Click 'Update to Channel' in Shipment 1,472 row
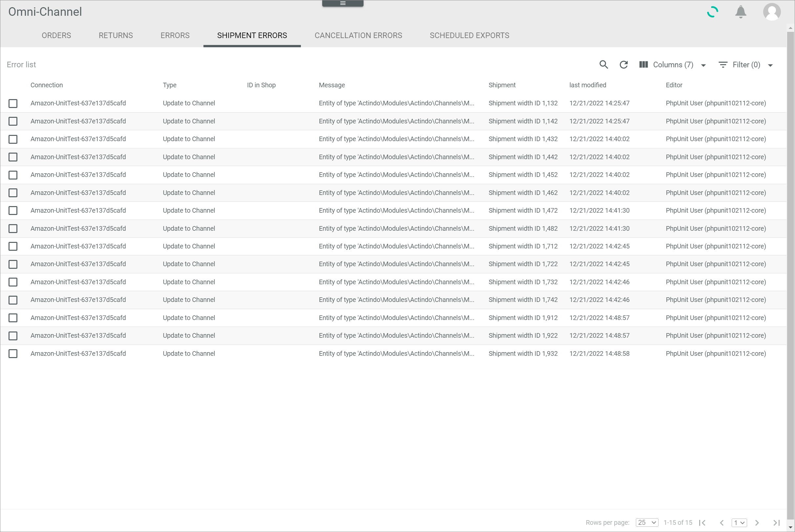This screenshot has width=795, height=532. [189, 211]
